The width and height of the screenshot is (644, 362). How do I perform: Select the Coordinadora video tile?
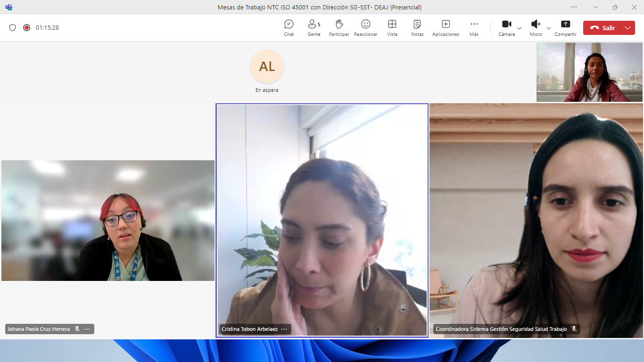coord(537,220)
